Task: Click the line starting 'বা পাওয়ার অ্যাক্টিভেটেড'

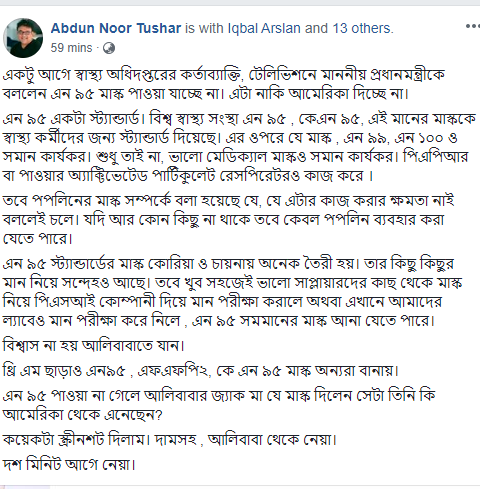Action: (x=188, y=176)
